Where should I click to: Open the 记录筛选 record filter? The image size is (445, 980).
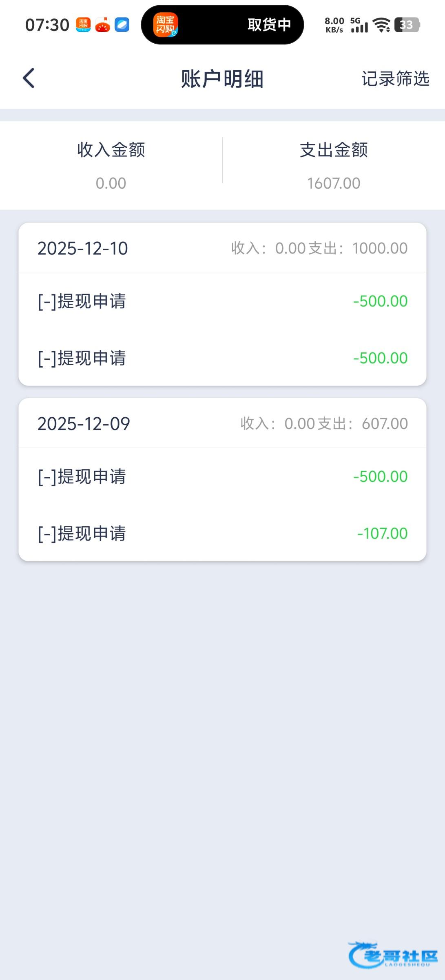[395, 78]
